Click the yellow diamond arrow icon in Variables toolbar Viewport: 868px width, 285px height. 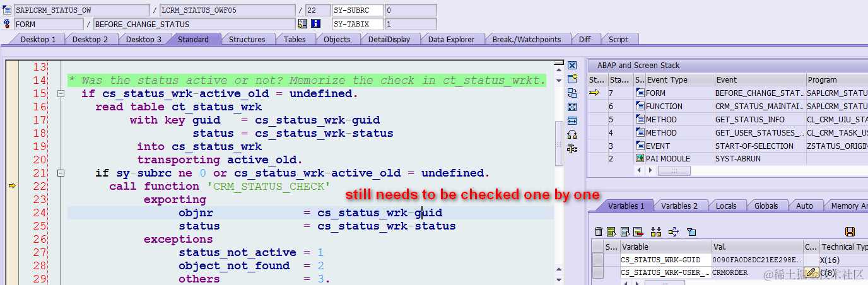pyautogui.click(x=673, y=232)
